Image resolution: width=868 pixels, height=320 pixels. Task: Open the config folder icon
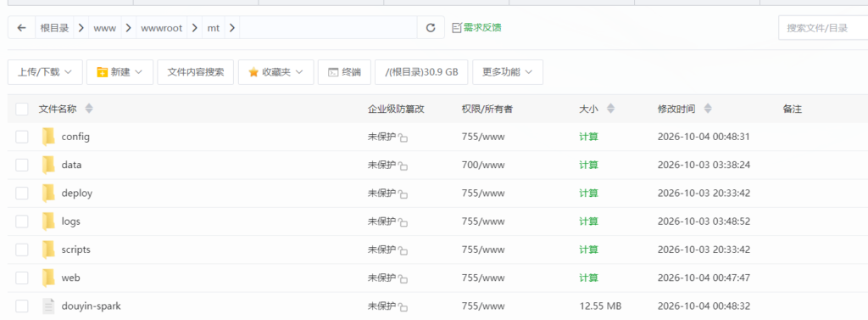(x=48, y=137)
